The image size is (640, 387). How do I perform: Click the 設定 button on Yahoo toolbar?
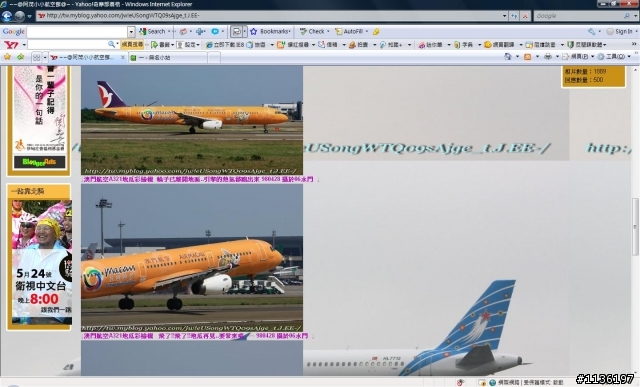point(188,44)
